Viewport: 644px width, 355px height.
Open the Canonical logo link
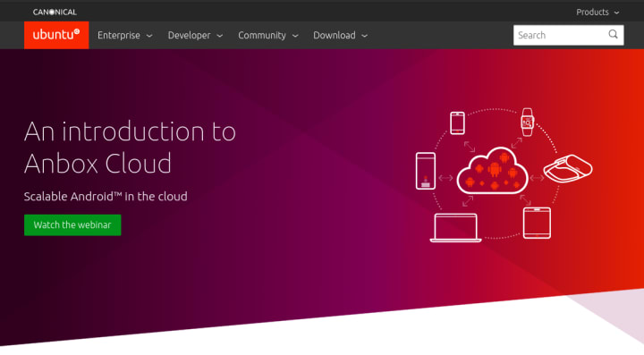(x=55, y=12)
